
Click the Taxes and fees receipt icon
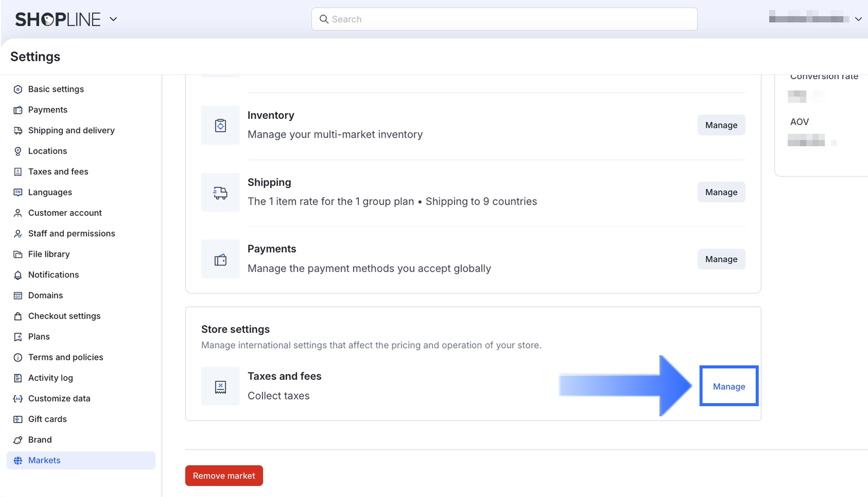(x=221, y=387)
